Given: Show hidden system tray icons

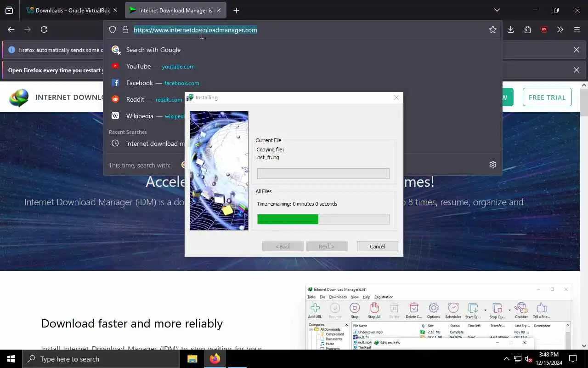Looking at the screenshot, I should [506, 359].
